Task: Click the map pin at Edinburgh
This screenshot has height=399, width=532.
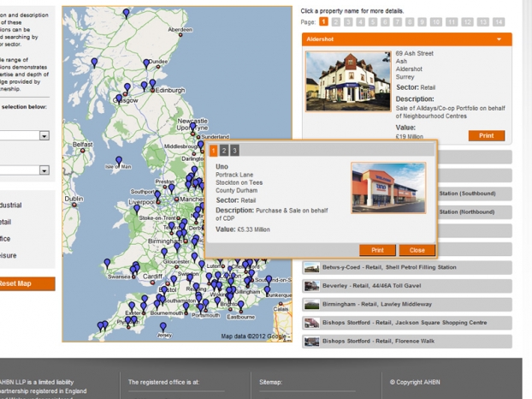Action: (153, 84)
